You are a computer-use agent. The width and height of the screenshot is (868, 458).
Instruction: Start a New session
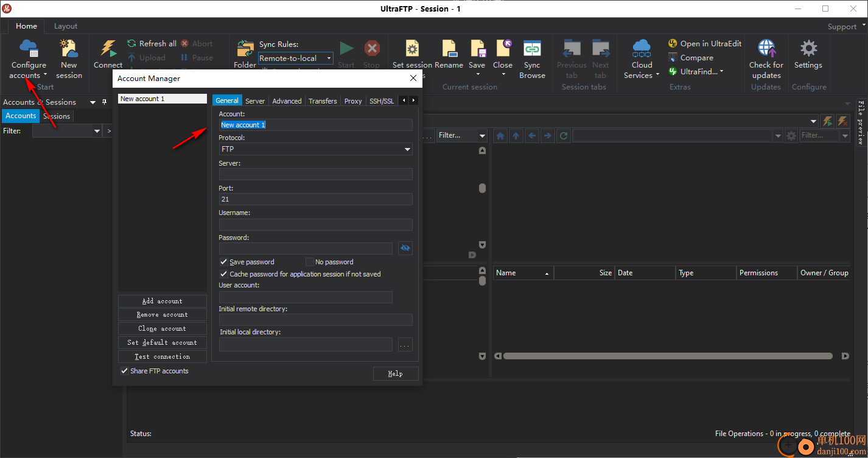click(x=69, y=59)
